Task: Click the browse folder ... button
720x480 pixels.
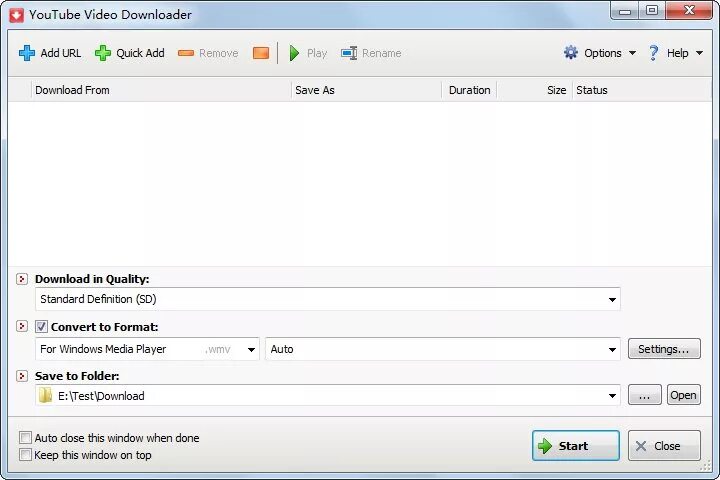Action: 645,395
